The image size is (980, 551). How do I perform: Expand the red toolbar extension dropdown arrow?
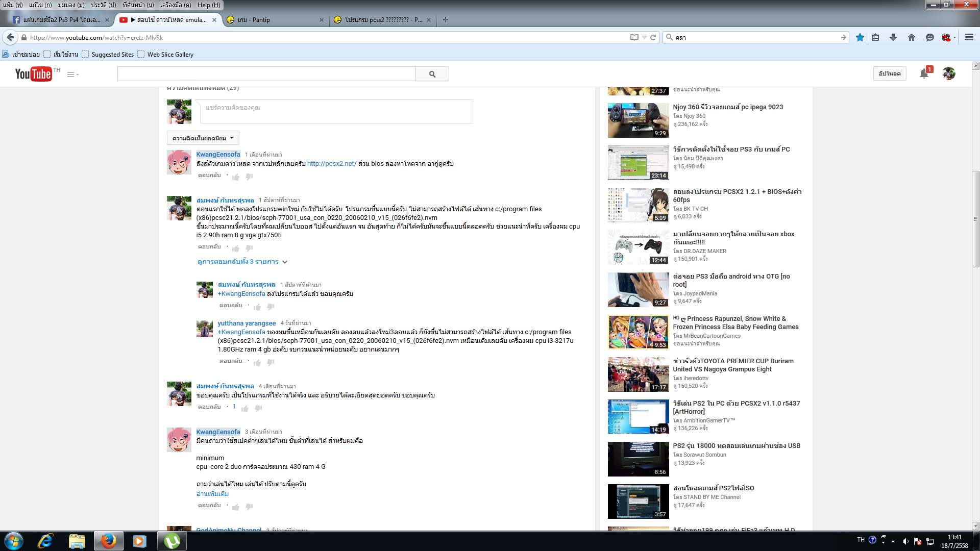(x=954, y=37)
